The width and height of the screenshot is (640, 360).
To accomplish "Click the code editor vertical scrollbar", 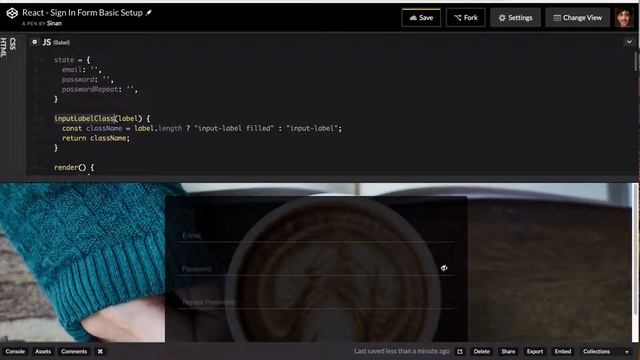I will coord(636,61).
